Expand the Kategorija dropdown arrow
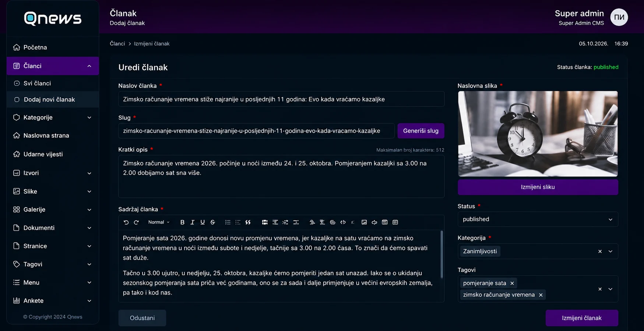The image size is (644, 331). 610,251
